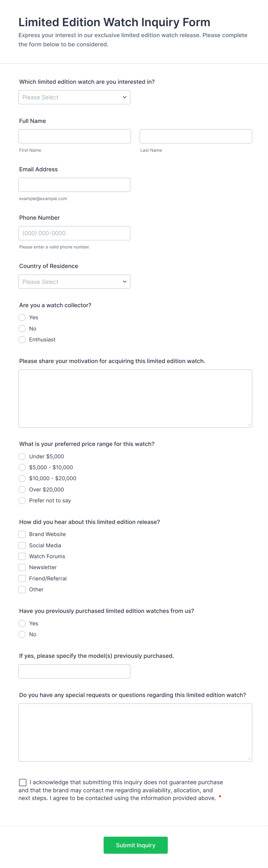Screen dimensions: 268x868
Task: Click the motivation text area
Action: pyautogui.click(x=135, y=398)
